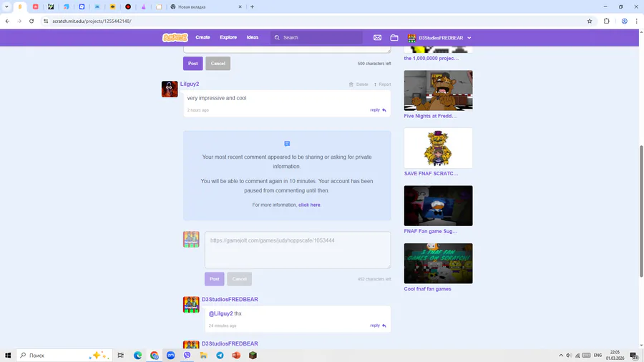The image size is (644, 362).
Task: Reload the page with the refresh icon
Action: point(31,21)
